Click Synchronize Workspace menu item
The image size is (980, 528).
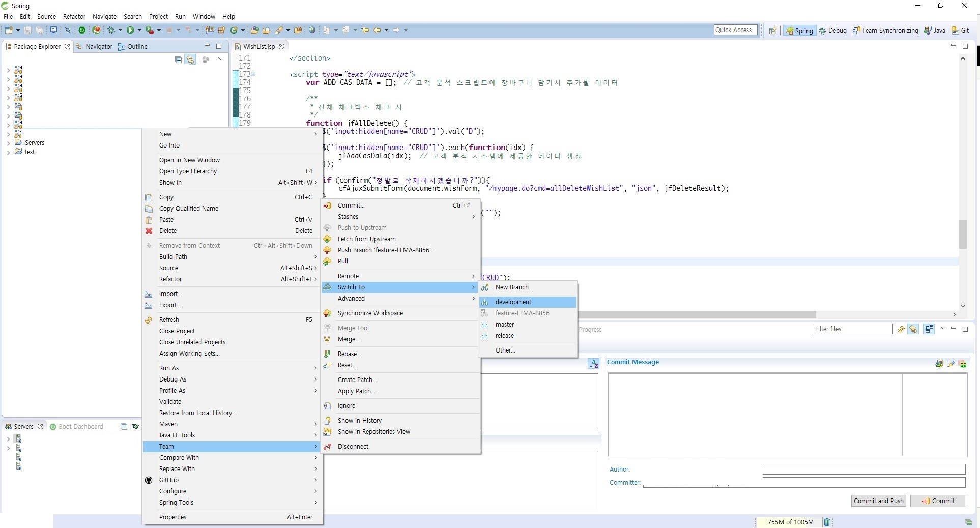(400, 313)
